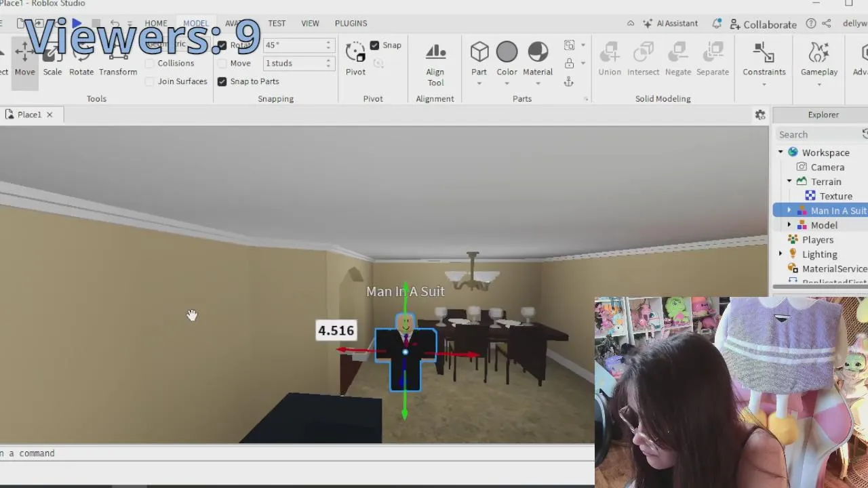Collapse the Workspace tree node
The height and width of the screenshot is (488, 868).
tap(781, 152)
